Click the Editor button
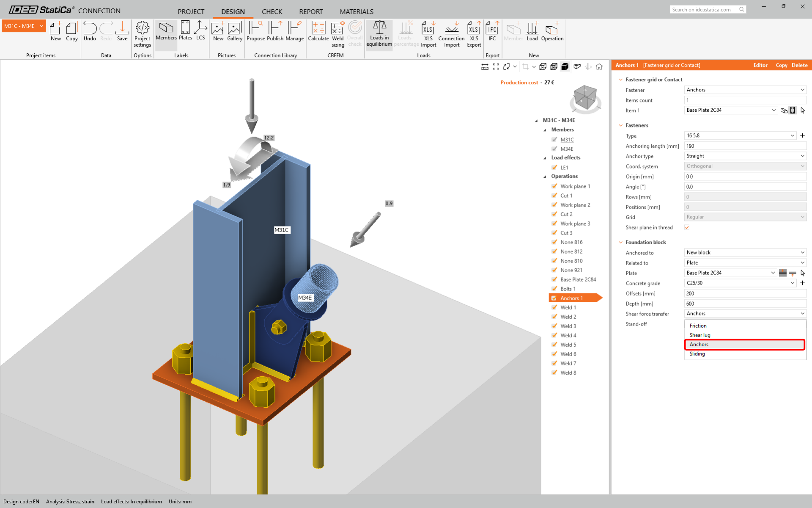The height and width of the screenshot is (508, 812). coord(760,65)
